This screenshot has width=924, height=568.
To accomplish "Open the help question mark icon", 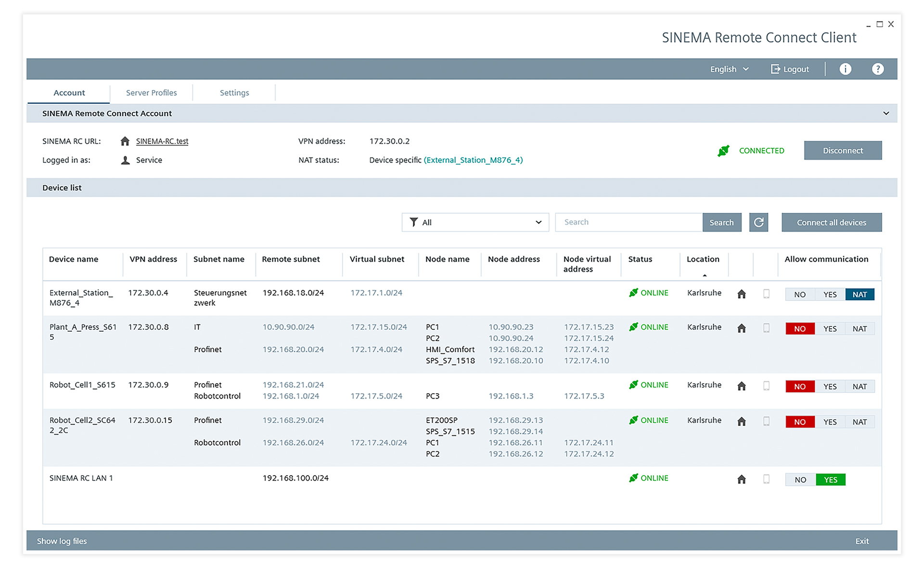I will coord(877,69).
